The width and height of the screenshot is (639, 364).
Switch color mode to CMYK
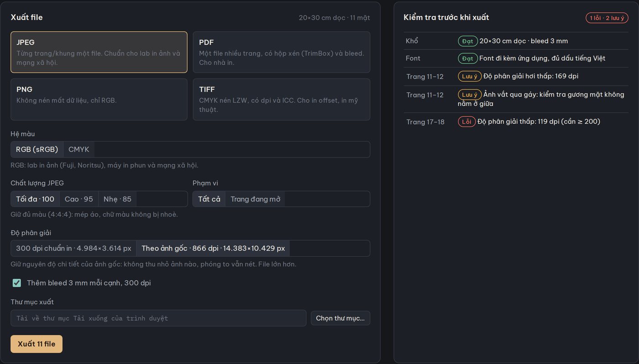79,149
